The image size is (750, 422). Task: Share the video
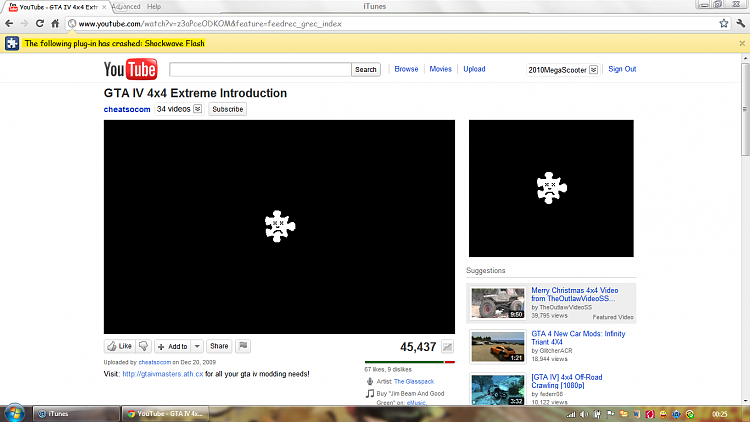(219, 346)
